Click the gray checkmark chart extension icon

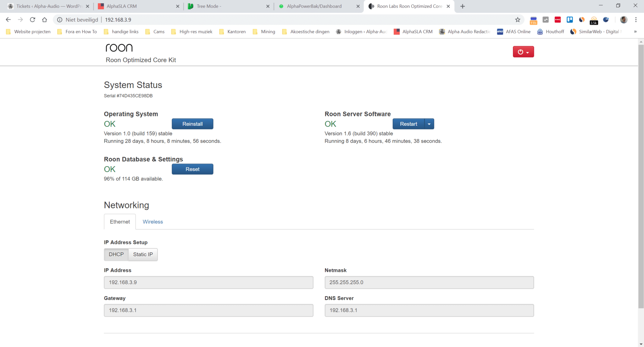(x=546, y=20)
